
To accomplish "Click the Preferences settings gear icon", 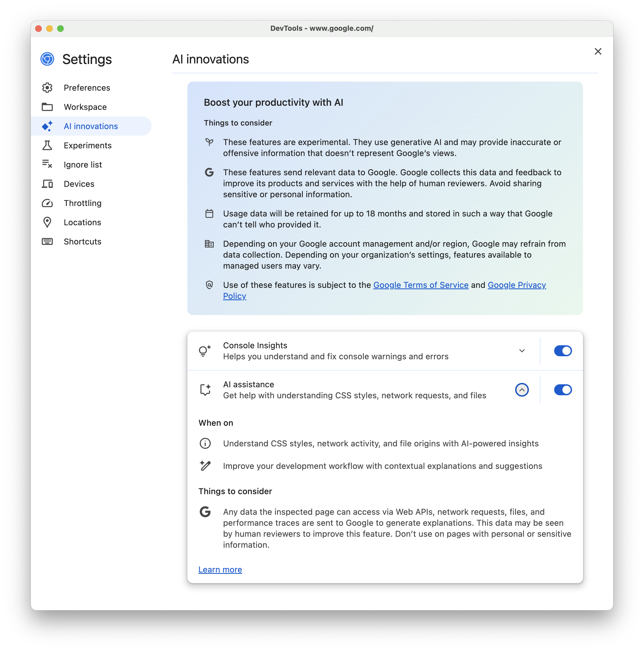I will [48, 87].
